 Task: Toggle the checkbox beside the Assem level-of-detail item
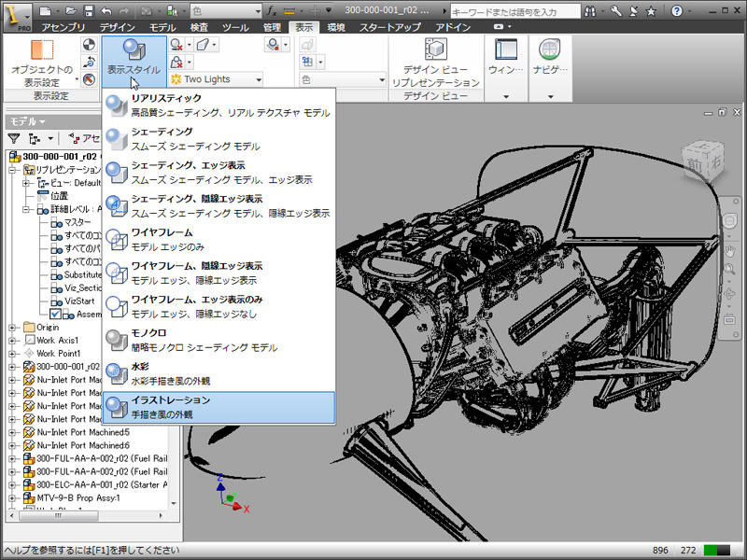click(56, 315)
